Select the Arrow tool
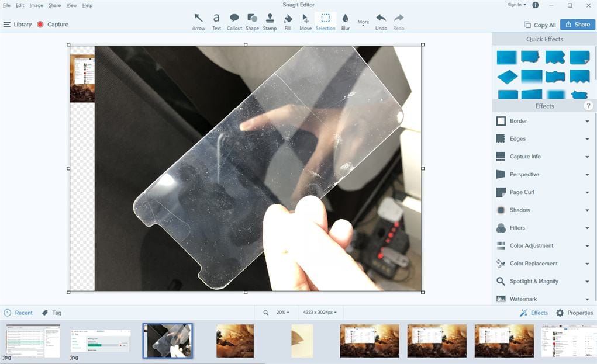The height and width of the screenshot is (364, 597). pos(198,20)
